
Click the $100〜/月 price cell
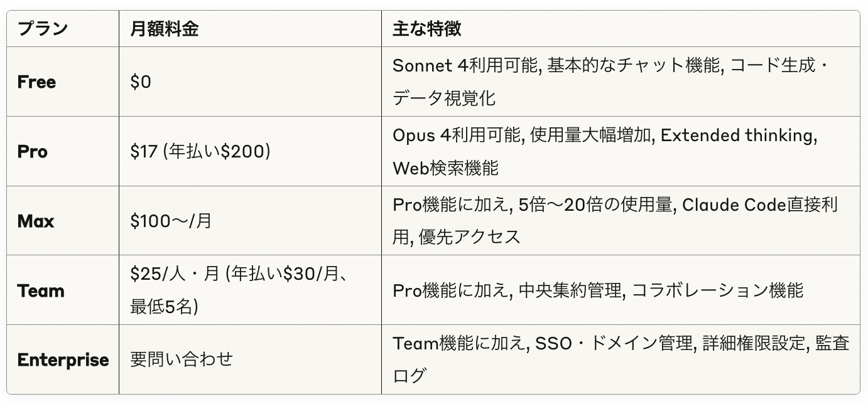click(171, 221)
